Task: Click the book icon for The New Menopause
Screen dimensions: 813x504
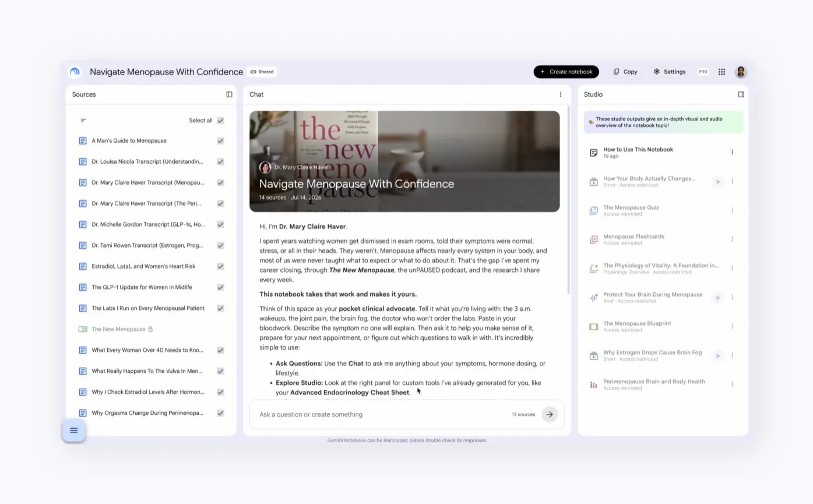Action: point(83,329)
